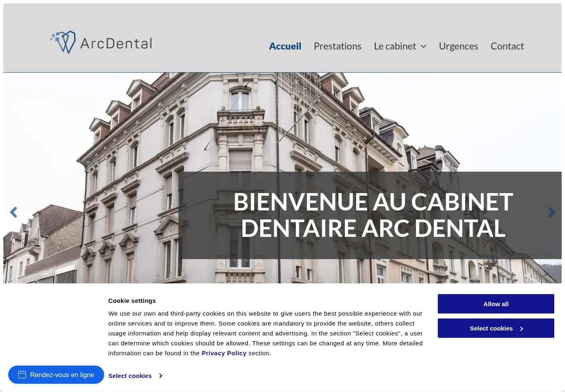
Task: Click the arrow inside the dark Select cookies button
Action: point(521,329)
